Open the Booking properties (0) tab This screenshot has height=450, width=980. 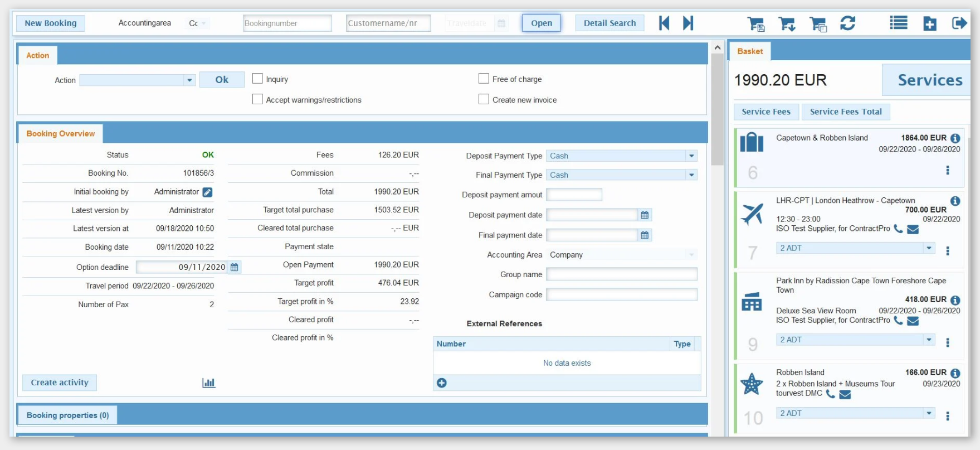[x=68, y=415]
